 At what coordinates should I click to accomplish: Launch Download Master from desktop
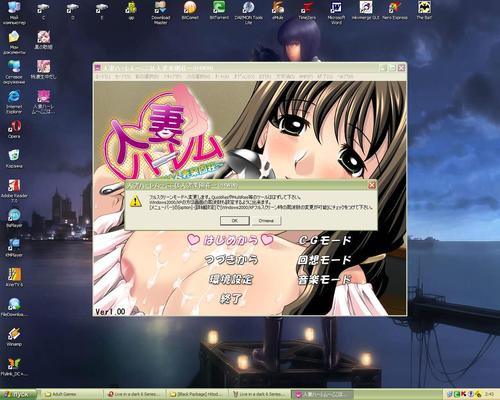point(160,13)
